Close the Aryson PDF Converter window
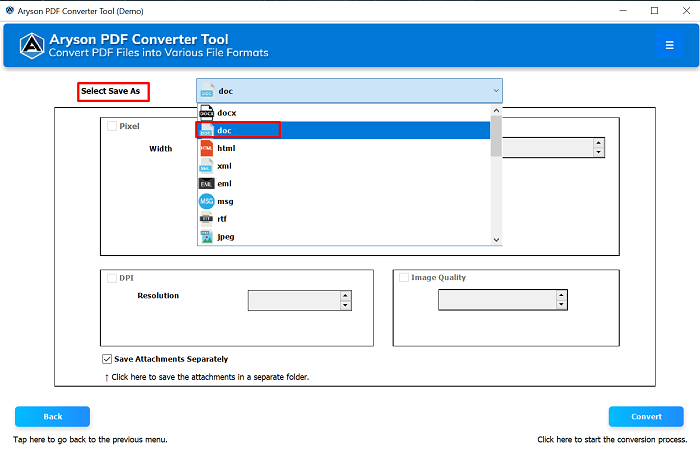 [687, 10]
